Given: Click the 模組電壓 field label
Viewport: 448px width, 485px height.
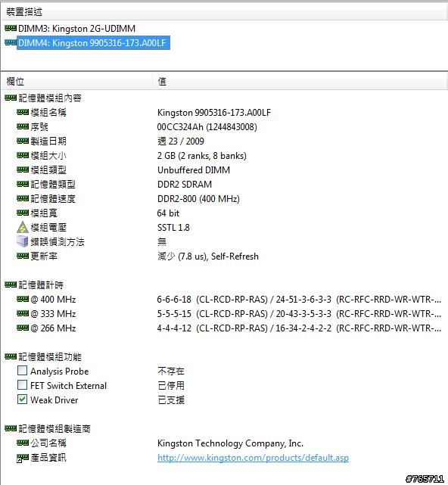Looking at the screenshot, I should 48,227.
